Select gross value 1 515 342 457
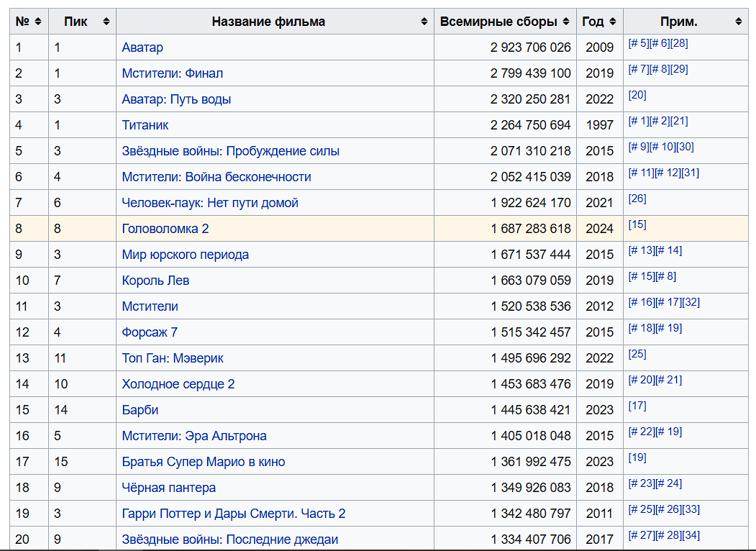This screenshot has width=756, height=551. tap(531, 332)
